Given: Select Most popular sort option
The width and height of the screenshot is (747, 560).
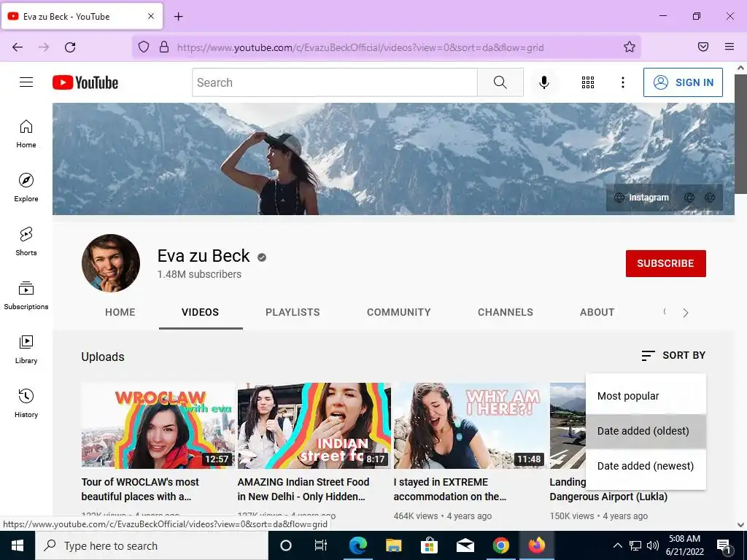Looking at the screenshot, I should [x=646, y=396].
